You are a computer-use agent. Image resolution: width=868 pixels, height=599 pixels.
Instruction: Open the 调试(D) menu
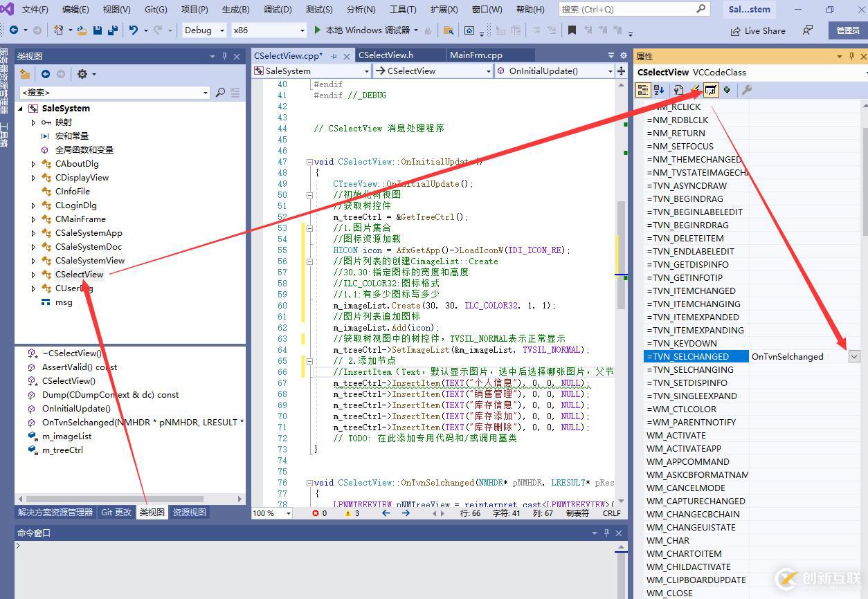(277, 10)
